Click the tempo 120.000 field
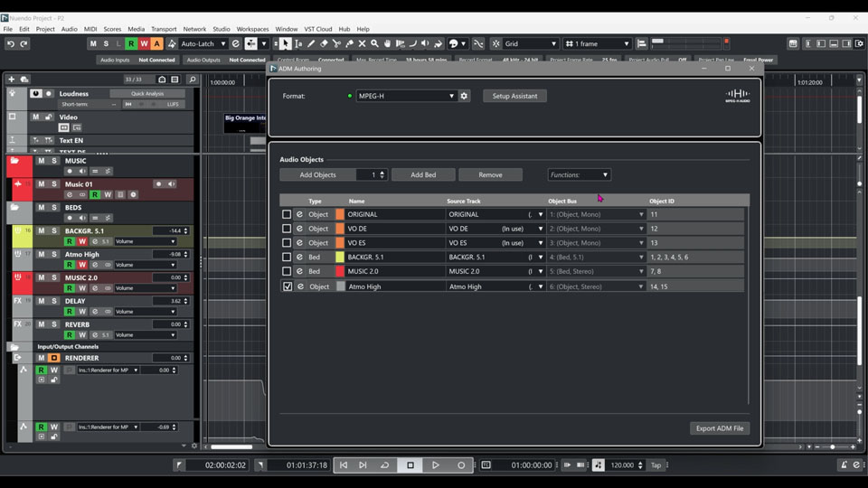The image size is (868, 488). (622, 465)
